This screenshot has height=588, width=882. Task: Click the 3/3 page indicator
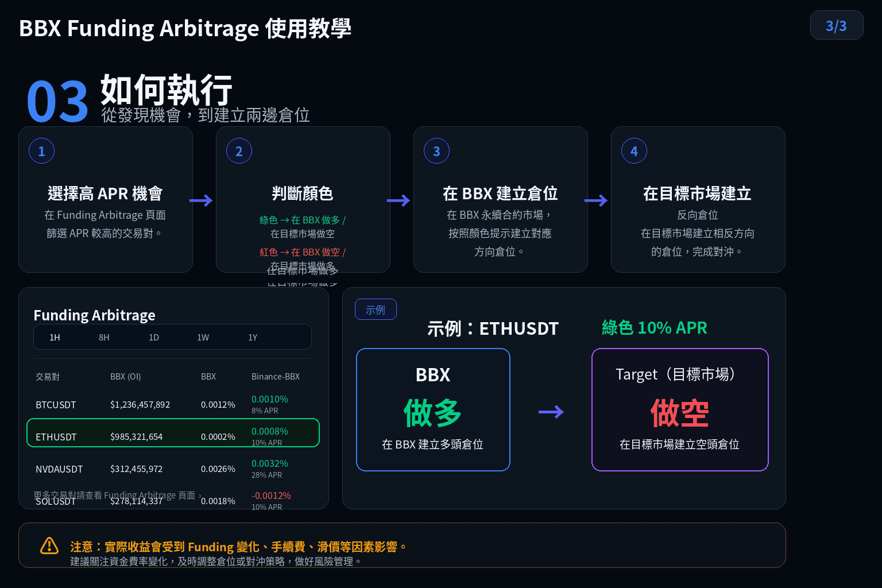click(837, 25)
